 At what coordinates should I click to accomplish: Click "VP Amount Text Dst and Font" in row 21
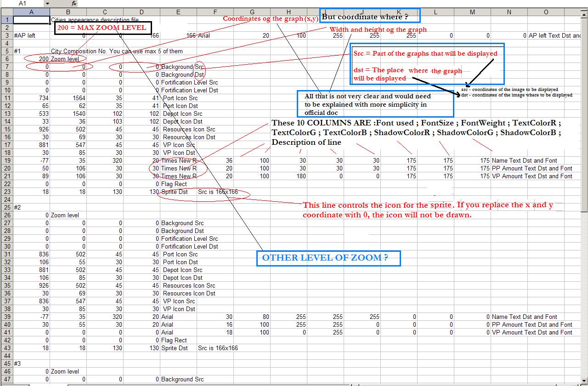532,176
